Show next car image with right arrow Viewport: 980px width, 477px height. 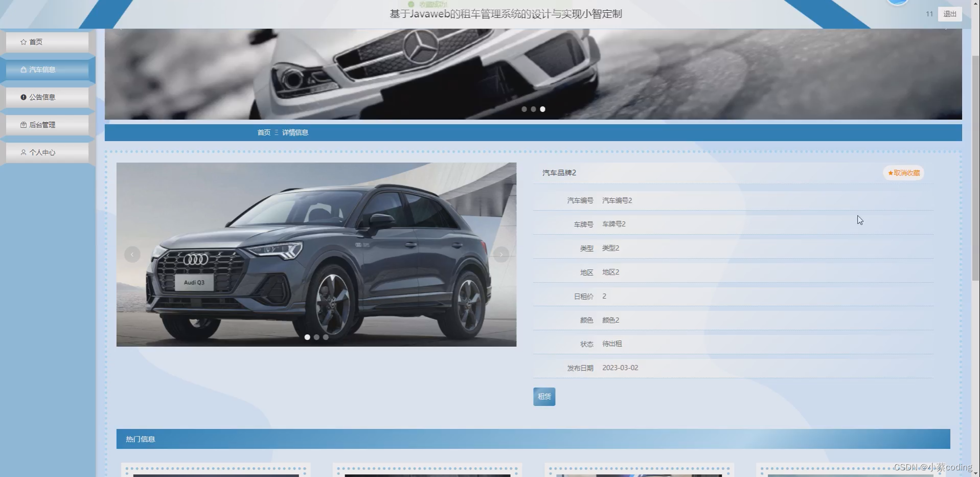501,254
